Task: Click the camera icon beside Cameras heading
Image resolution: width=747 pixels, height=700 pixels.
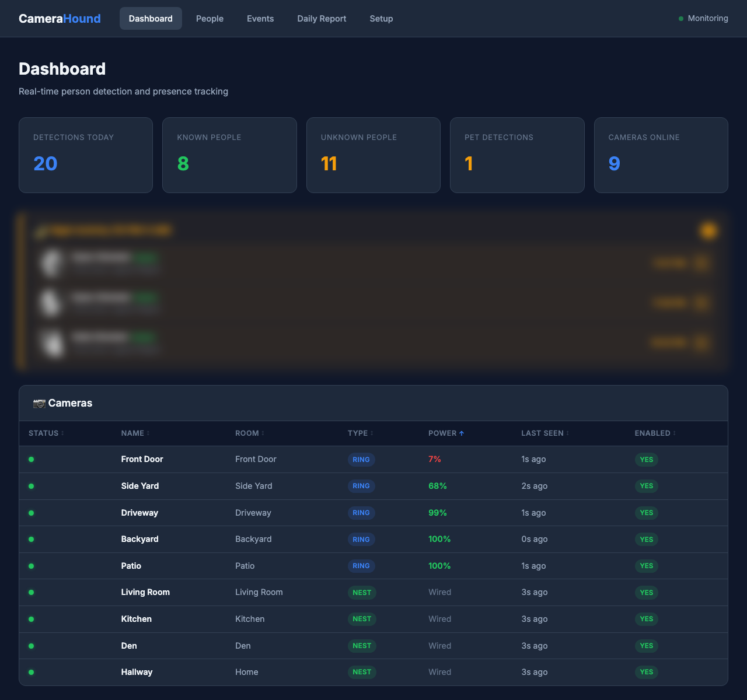Action: tap(39, 403)
